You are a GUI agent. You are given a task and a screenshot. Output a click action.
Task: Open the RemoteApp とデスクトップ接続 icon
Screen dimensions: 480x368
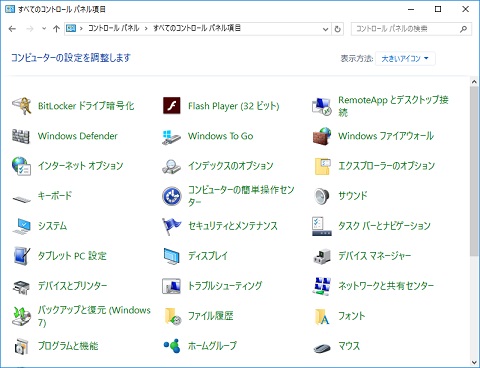click(x=322, y=106)
